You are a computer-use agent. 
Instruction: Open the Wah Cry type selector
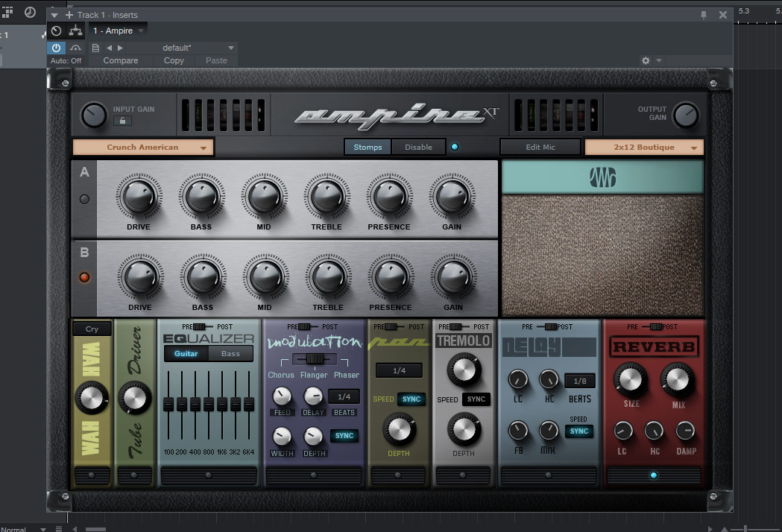pos(92,329)
